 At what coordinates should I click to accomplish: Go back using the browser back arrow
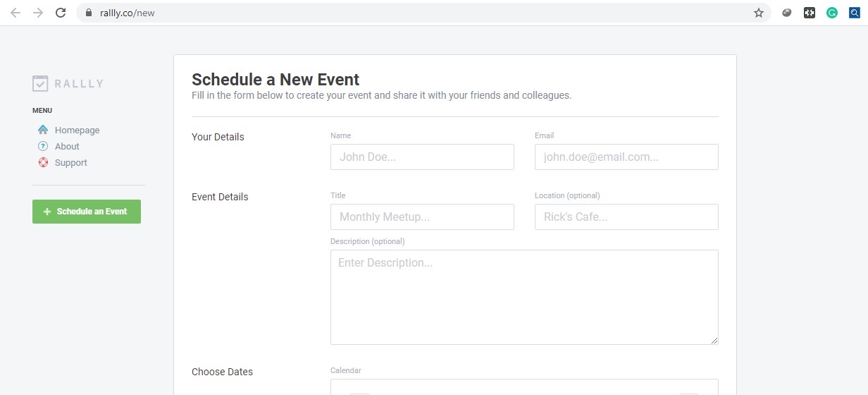pos(15,13)
